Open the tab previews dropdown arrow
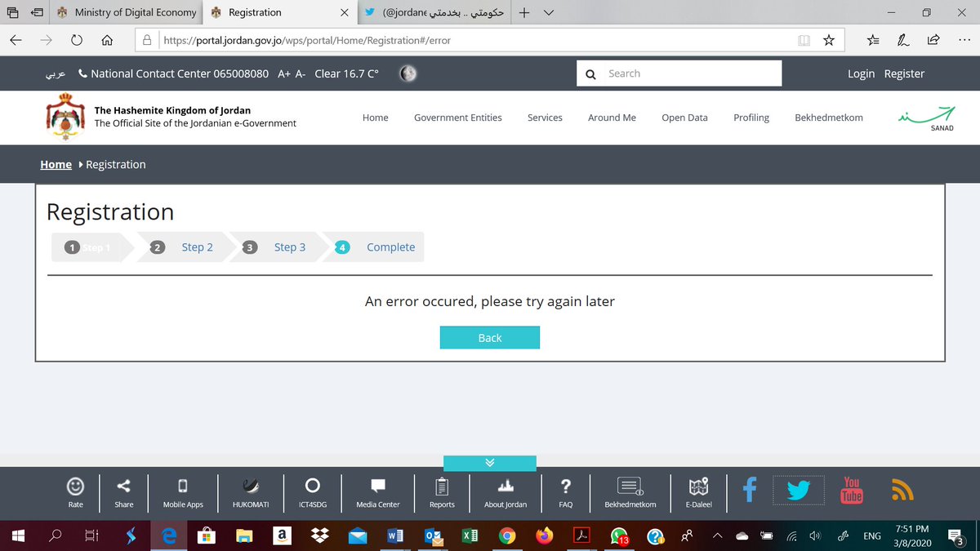The image size is (980, 551). click(549, 13)
